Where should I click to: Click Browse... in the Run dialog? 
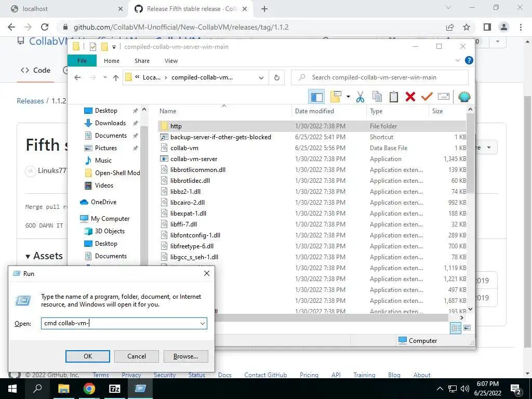coord(185,356)
